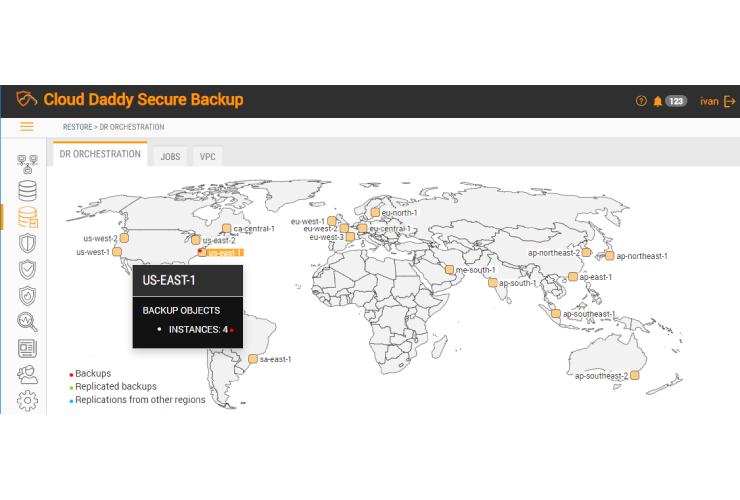Click the logout icon next to ivan
Image resolution: width=740 pixels, height=500 pixels.
[730, 101]
